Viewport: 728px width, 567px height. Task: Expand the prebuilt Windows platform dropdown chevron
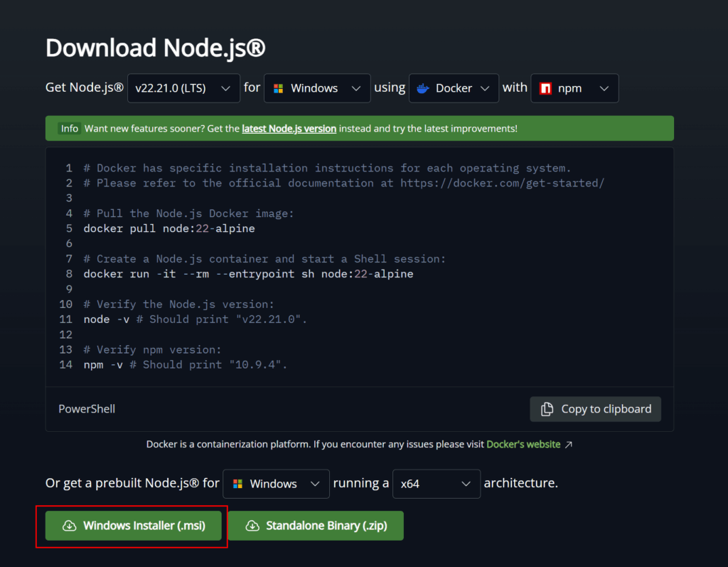[315, 484]
